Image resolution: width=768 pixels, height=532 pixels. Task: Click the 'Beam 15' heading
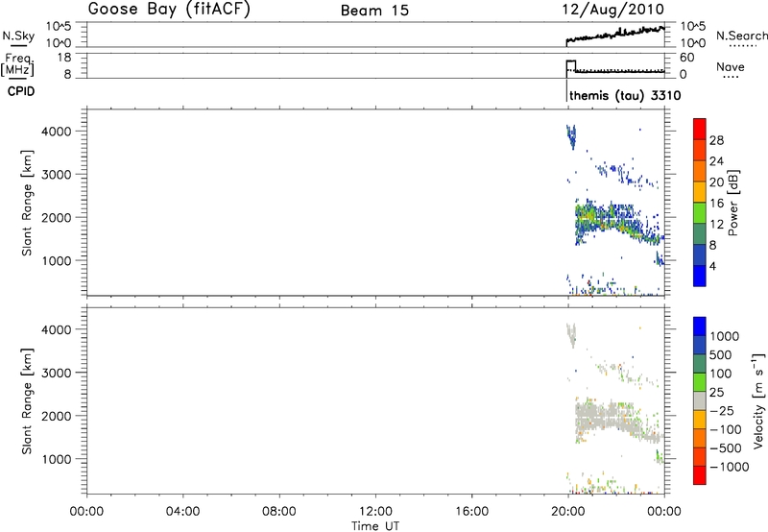374,11
